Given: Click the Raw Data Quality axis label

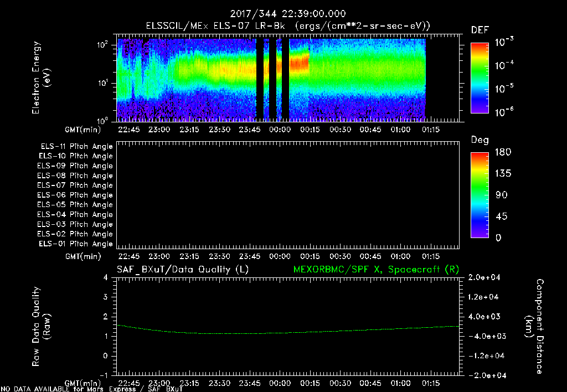Looking at the screenshot, I should (41, 327).
